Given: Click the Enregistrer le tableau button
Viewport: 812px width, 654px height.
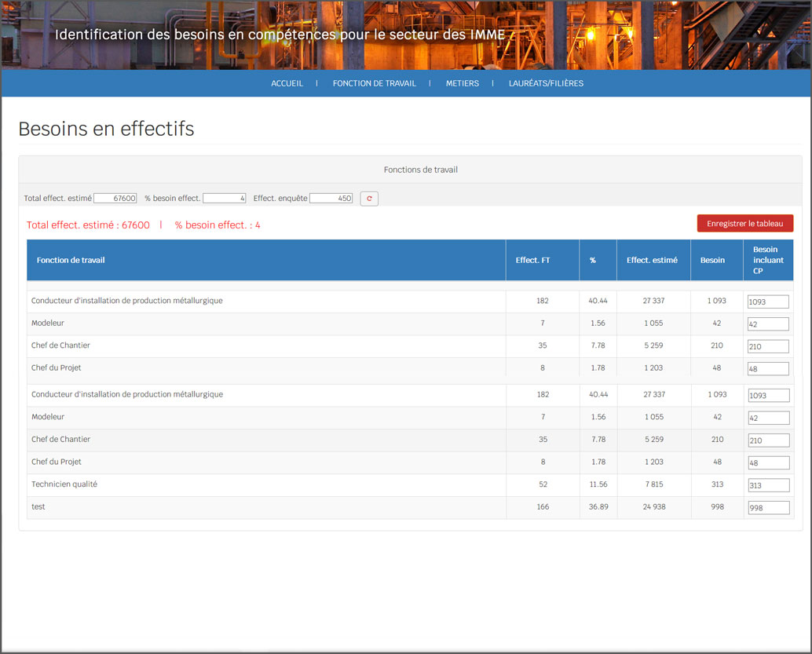Looking at the screenshot, I should pos(744,223).
